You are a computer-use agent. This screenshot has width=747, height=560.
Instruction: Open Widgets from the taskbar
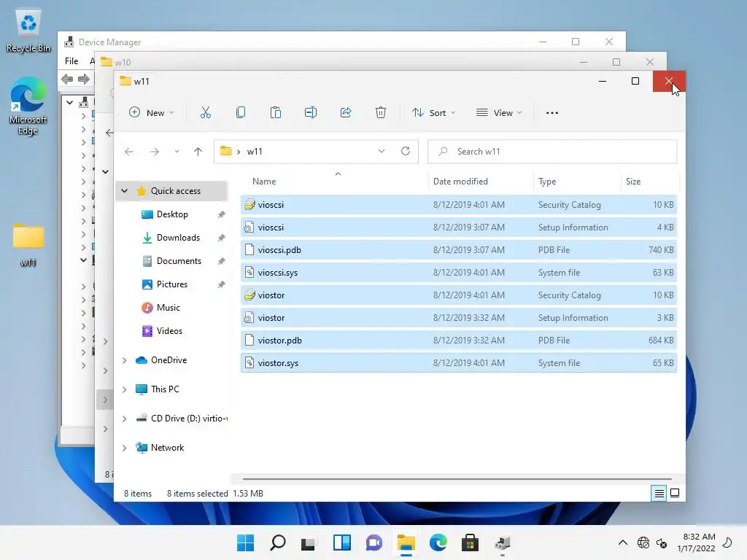click(x=341, y=542)
